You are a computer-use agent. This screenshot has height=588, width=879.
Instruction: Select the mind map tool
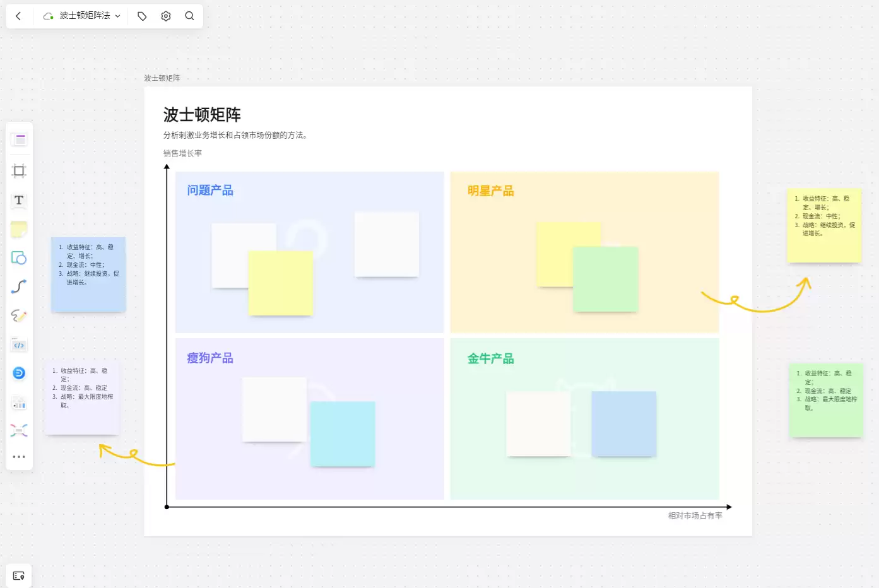[19, 431]
